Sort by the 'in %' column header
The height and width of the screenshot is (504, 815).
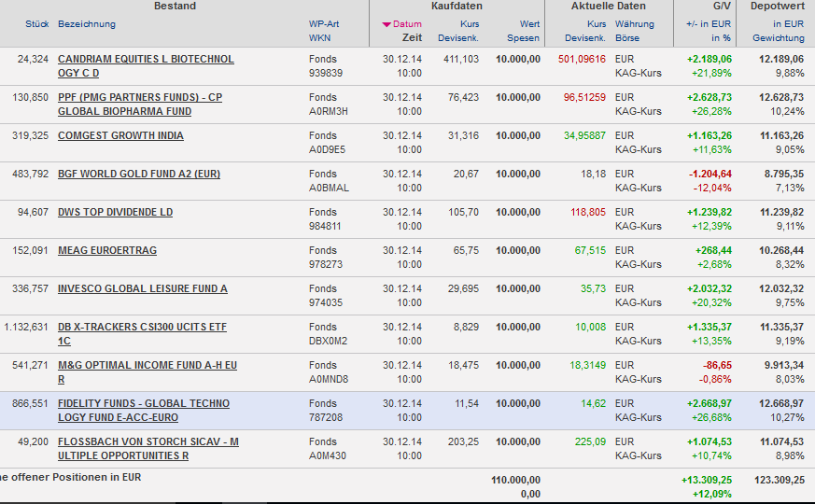(722, 38)
